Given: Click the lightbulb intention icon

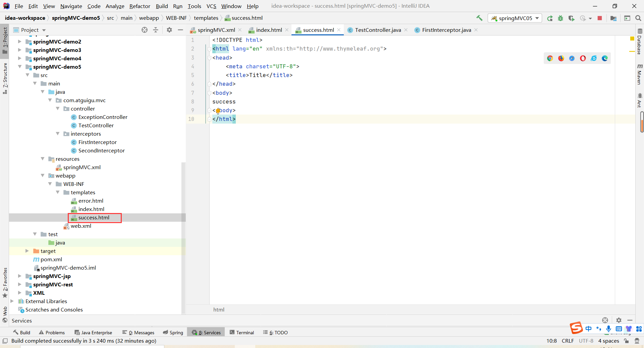Looking at the screenshot, I should 218,111.
